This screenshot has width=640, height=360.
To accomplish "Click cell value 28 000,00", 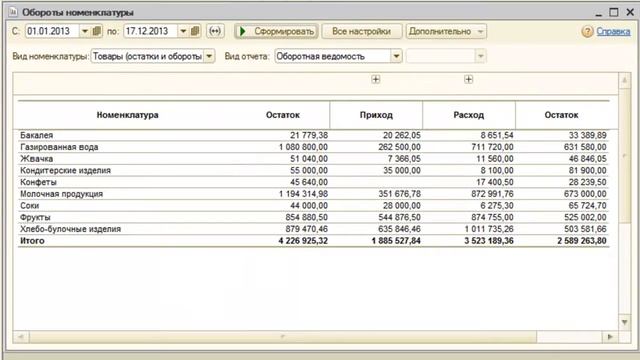I will [x=402, y=205].
